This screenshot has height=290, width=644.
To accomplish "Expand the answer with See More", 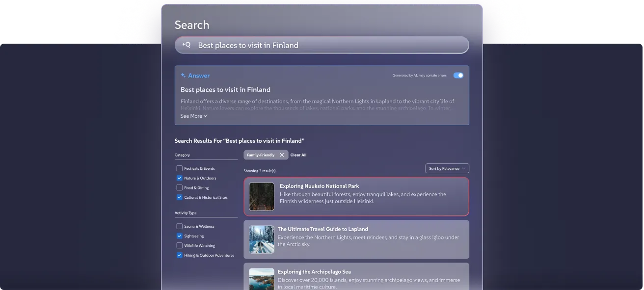I will click(x=193, y=116).
